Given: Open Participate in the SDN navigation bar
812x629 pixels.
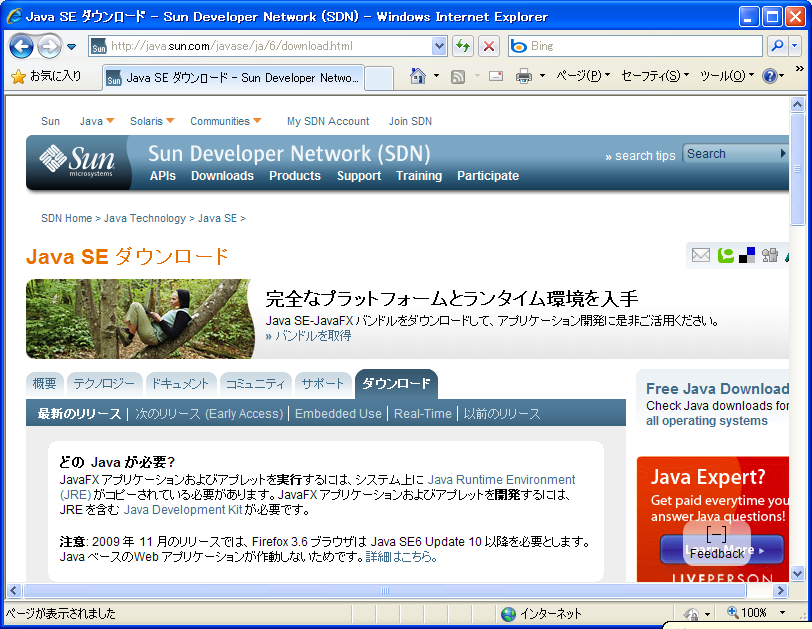Looking at the screenshot, I should click(x=488, y=176).
